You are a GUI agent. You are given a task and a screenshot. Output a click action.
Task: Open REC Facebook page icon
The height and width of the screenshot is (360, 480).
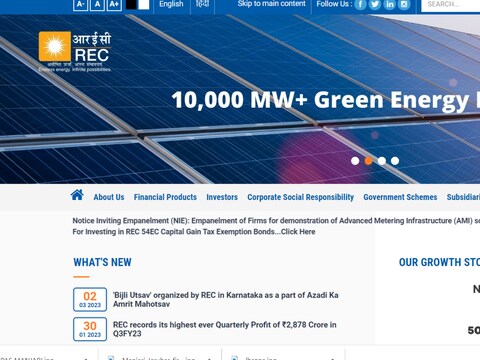pos(360,4)
